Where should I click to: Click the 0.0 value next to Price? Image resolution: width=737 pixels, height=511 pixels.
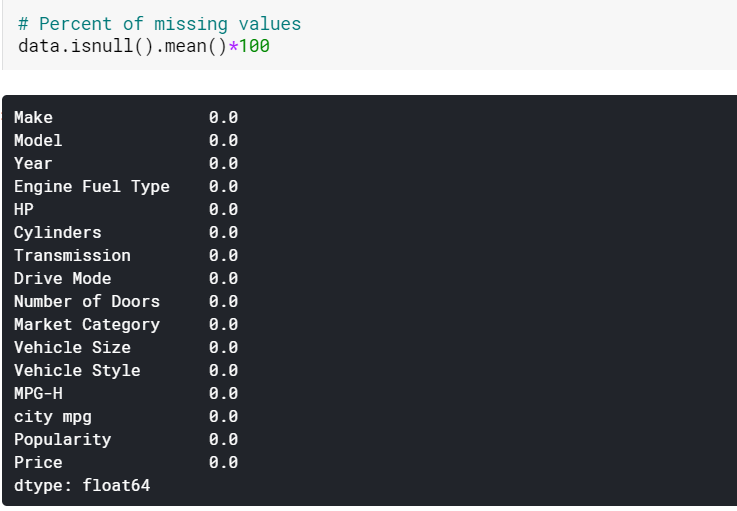[223, 463]
